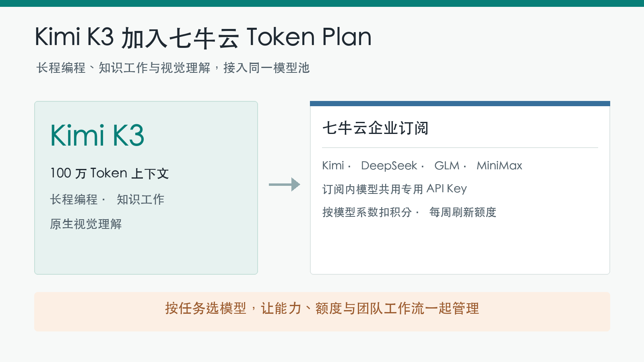Select the 按模型系数扣积分 text

367,212
